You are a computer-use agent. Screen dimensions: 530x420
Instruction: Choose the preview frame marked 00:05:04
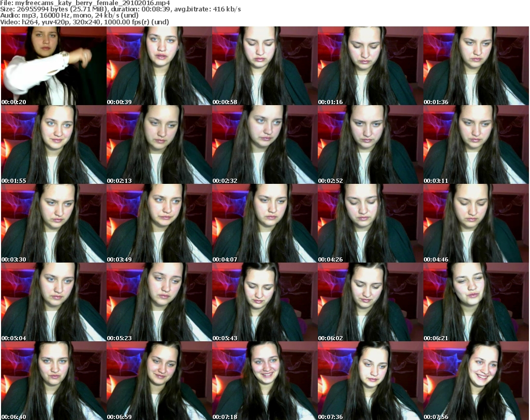[54, 302]
